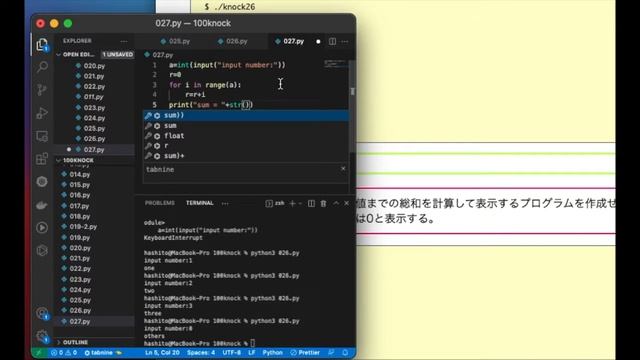
Task: Select 027.py in 100KNOCK folder
Action: click(80, 322)
